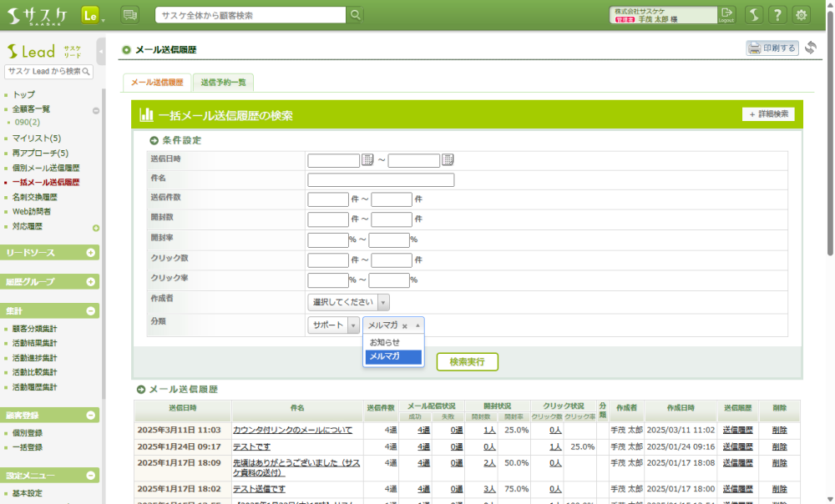
Task: Open the 作成者 dropdown
Action: pyautogui.click(x=348, y=302)
